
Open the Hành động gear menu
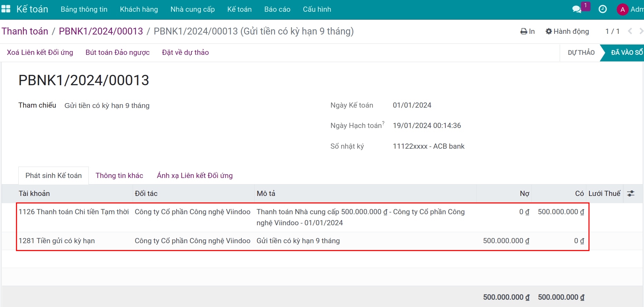[x=567, y=31]
